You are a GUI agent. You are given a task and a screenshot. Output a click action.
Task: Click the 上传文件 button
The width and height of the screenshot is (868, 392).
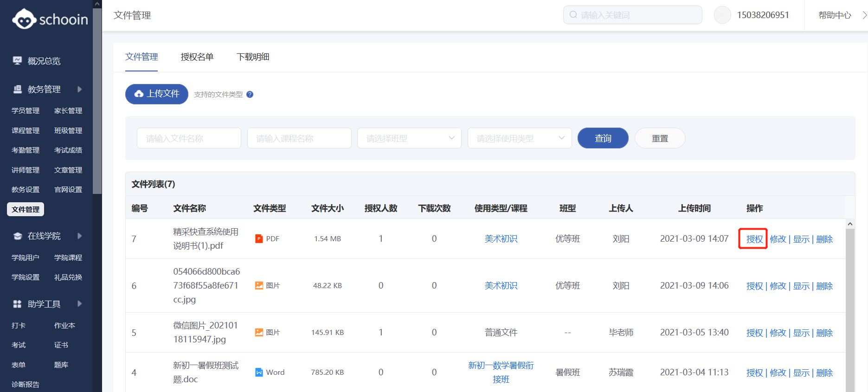(x=157, y=94)
